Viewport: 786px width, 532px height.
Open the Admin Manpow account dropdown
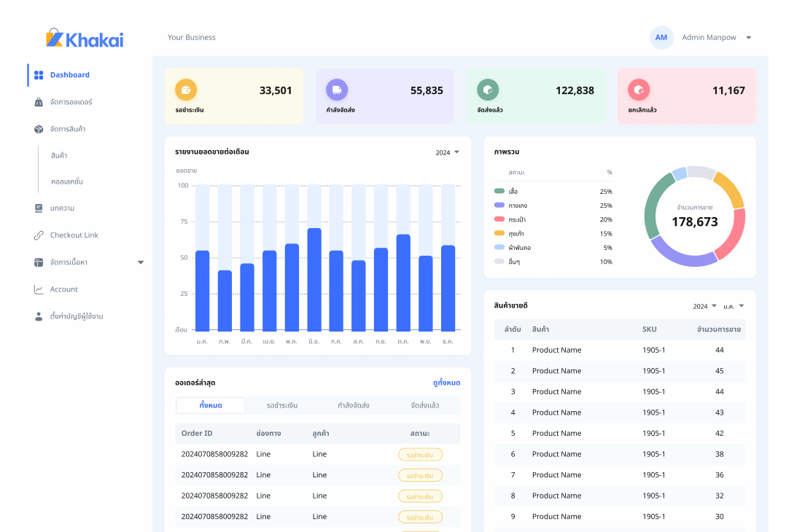pos(748,38)
